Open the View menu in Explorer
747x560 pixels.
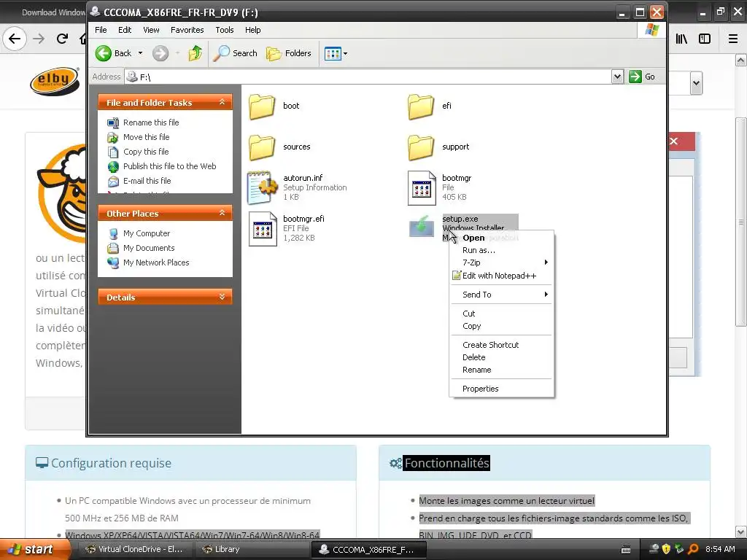(151, 30)
